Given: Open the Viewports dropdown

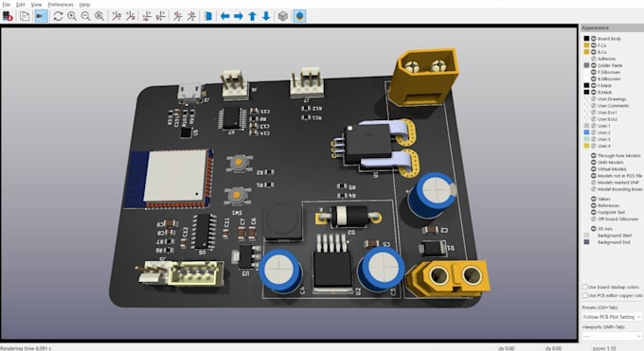Looking at the screenshot, I should click(612, 336).
